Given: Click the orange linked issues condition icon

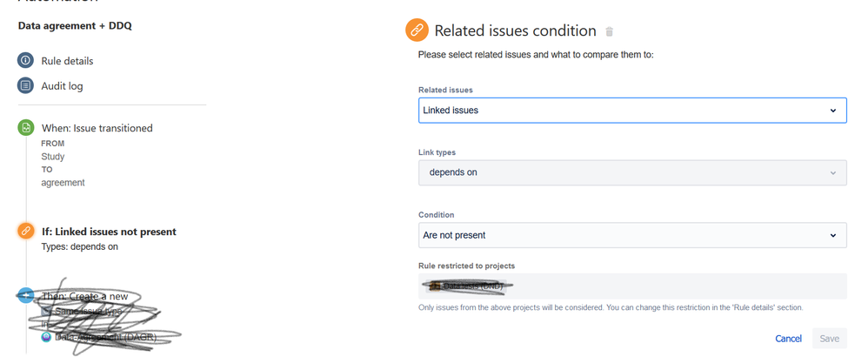Looking at the screenshot, I should pos(25,231).
